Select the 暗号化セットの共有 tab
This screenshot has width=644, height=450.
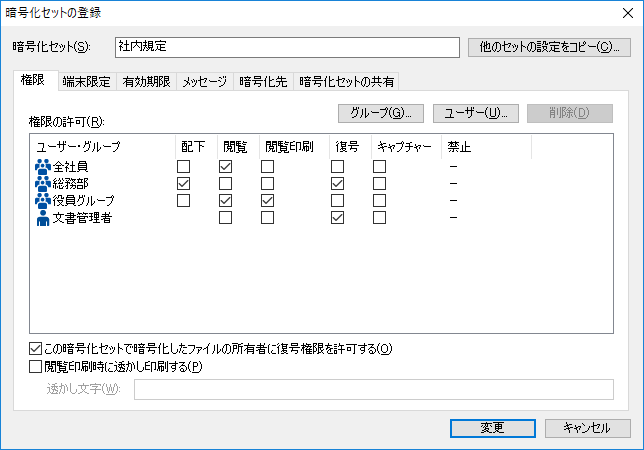click(x=346, y=82)
